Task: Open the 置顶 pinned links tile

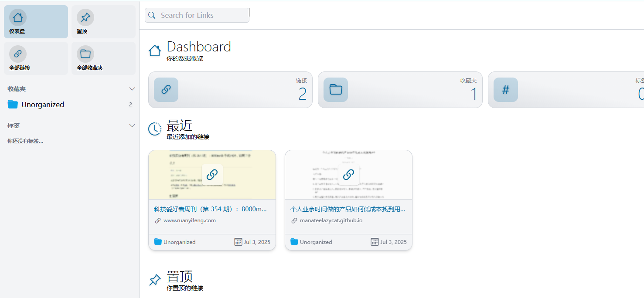Action: point(103,22)
